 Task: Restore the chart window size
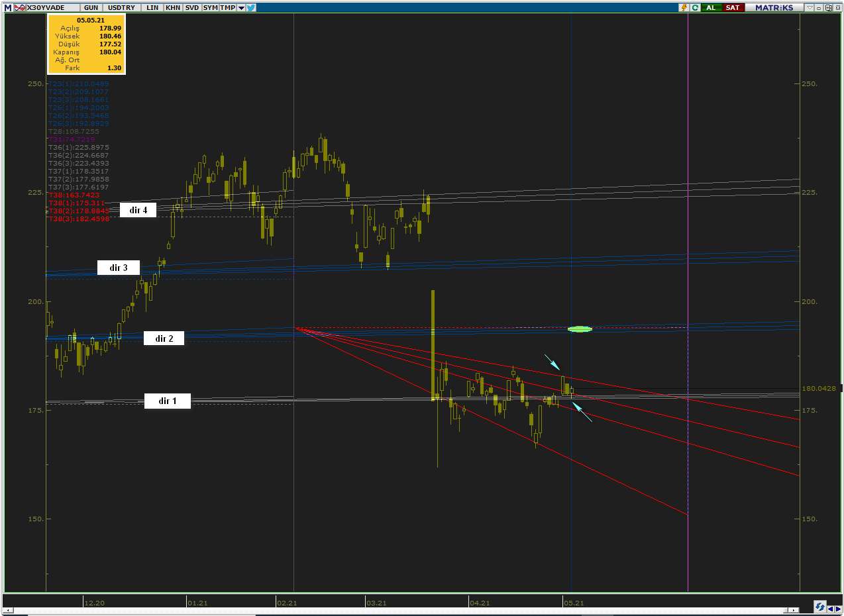[829, 7]
